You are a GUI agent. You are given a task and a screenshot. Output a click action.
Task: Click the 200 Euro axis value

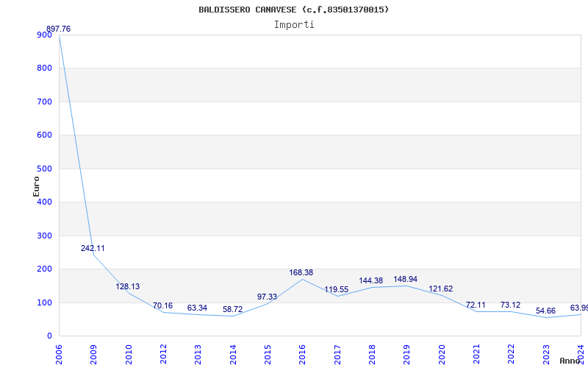point(44,269)
